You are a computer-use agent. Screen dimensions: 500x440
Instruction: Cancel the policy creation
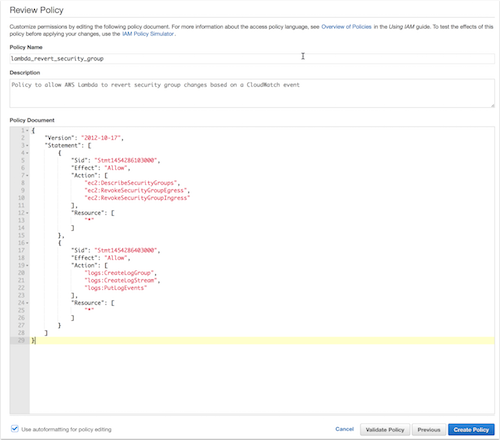[x=344, y=429]
